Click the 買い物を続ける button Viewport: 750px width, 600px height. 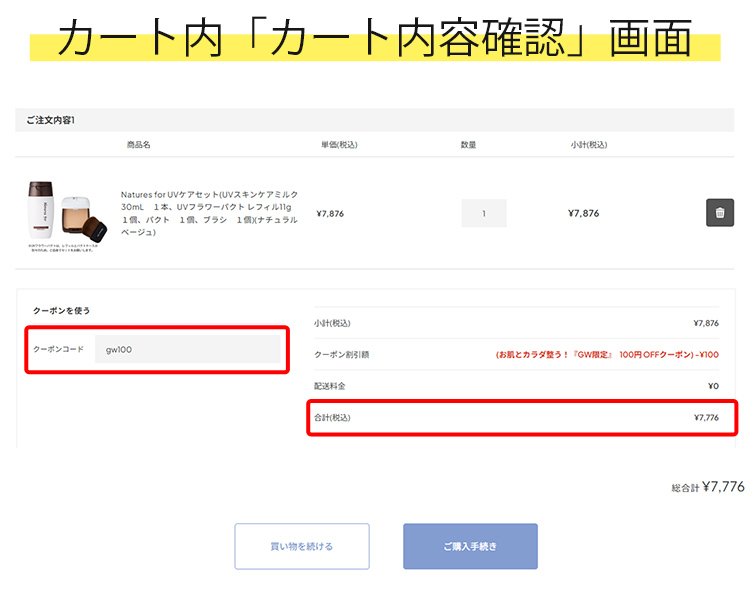pyautogui.click(x=302, y=546)
